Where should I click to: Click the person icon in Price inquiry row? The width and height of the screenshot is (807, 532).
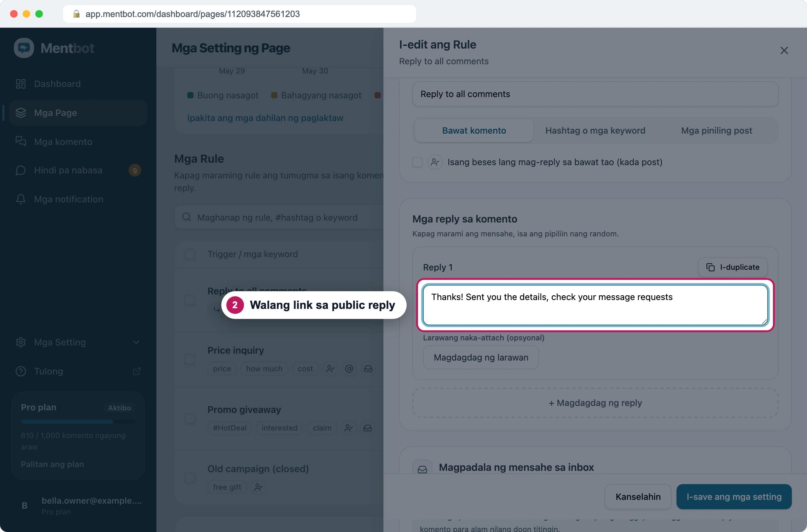click(x=330, y=369)
